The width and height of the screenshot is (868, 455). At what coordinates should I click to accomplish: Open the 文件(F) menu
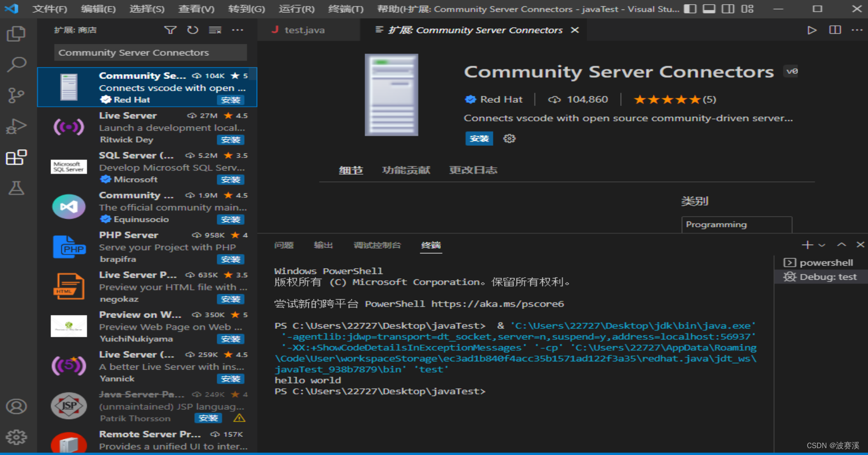[x=50, y=9]
